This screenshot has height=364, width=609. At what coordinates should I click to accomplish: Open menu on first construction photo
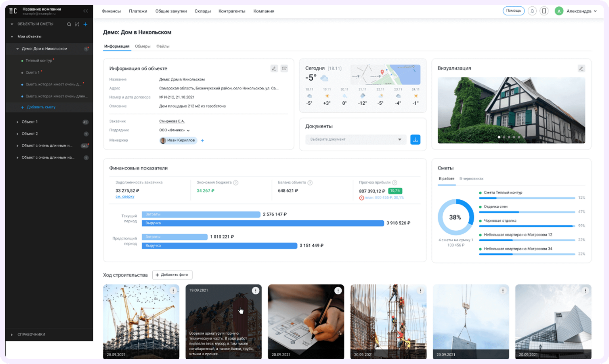point(173,291)
